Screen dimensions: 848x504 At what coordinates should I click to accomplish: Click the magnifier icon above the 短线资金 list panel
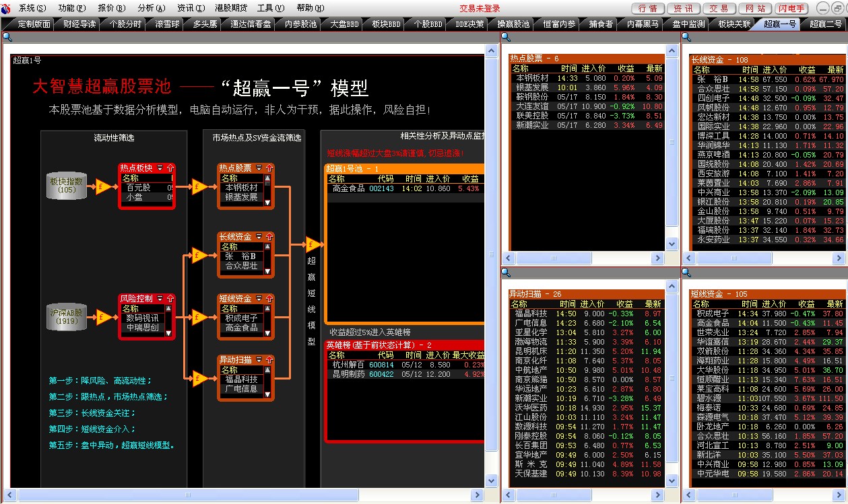pyautogui.click(x=686, y=273)
